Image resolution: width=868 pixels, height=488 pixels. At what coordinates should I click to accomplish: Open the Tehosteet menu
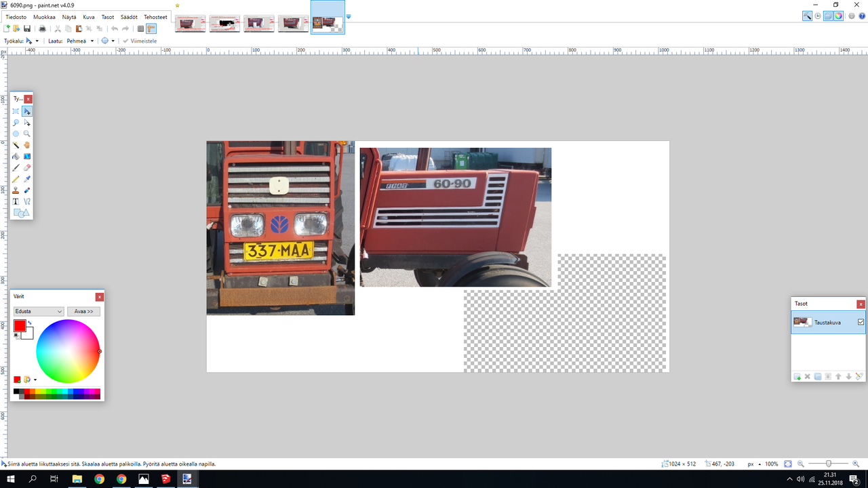155,17
